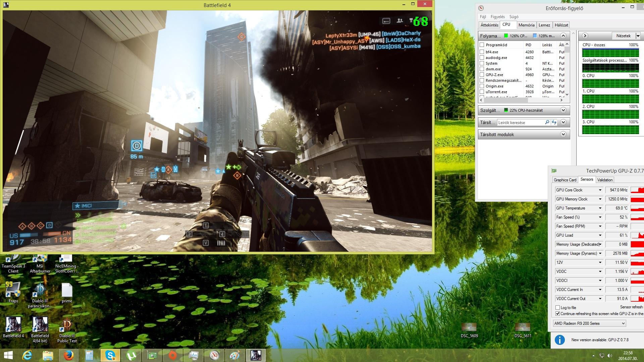Select the NiceEMining SlothCoin desktop file
Screen dimensions: 644x362
click(67, 264)
